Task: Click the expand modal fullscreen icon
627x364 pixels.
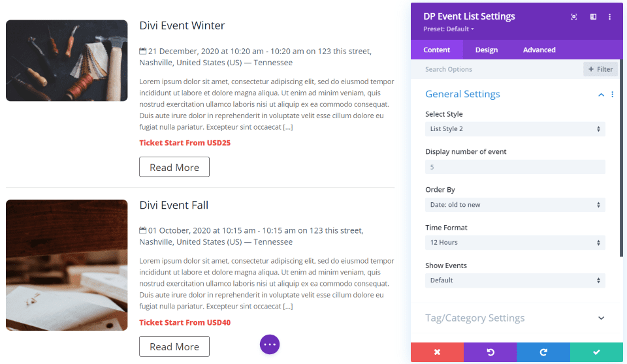Action: point(573,17)
